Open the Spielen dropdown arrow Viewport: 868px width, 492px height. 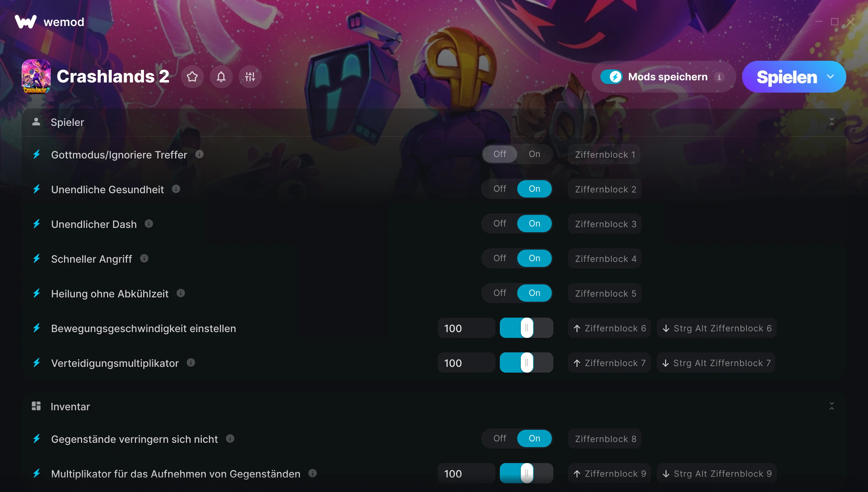(830, 77)
